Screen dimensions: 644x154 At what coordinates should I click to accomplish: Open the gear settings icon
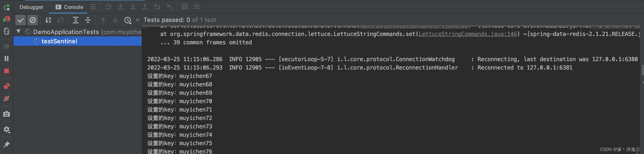(7, 129)
